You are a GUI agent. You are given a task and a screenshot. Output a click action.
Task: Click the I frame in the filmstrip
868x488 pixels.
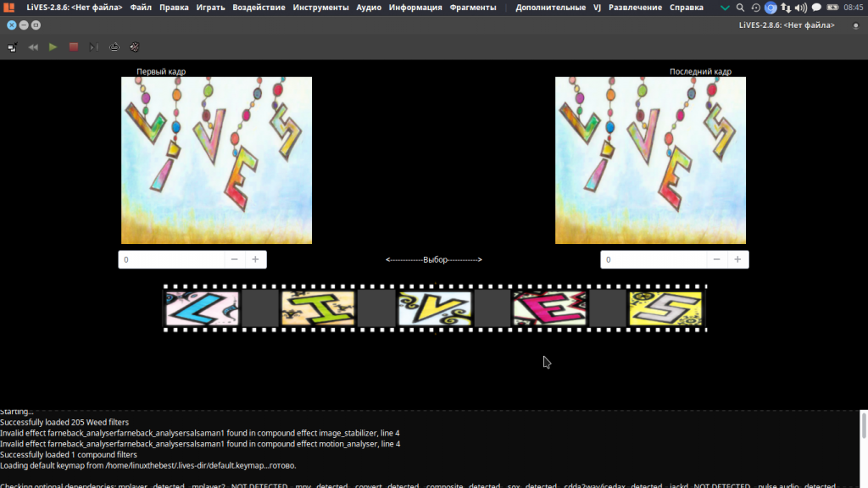[318, 308]
